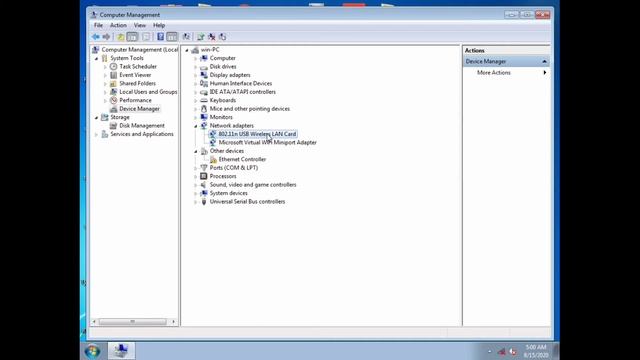Select the Computer category label
This screenshot has width=640, height=360.
(222, 58)
